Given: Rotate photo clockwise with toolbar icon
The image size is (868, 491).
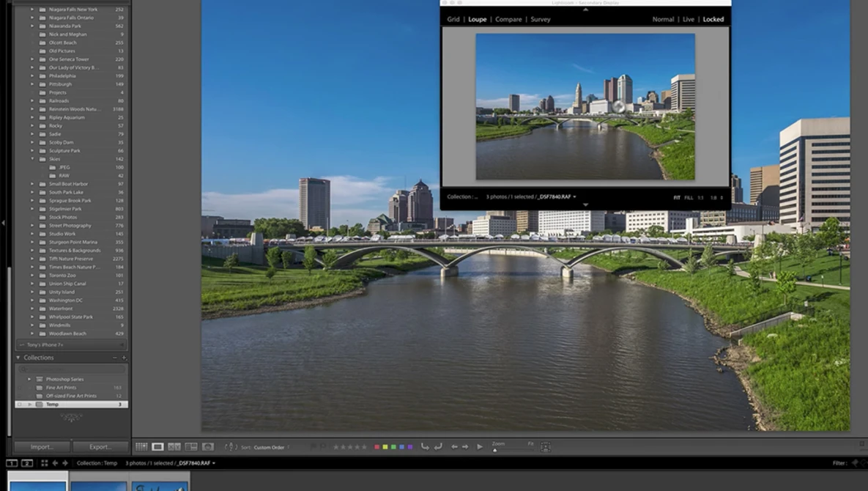Looking at the screenshot, I should (x=438, y=447).
